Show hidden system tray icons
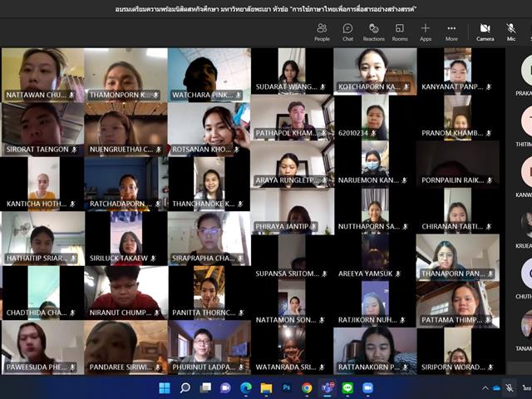Image resolution: width=532 pixels, height=399 pixels. click(485, 388)
